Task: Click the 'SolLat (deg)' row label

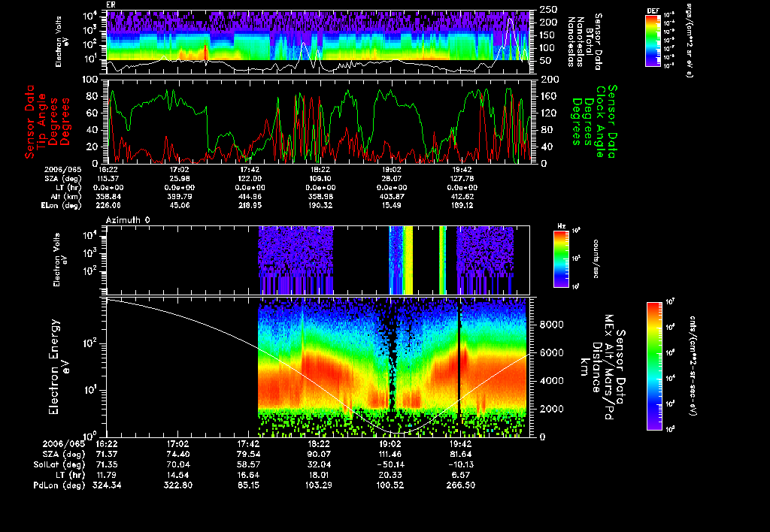Action: point(59,465)
